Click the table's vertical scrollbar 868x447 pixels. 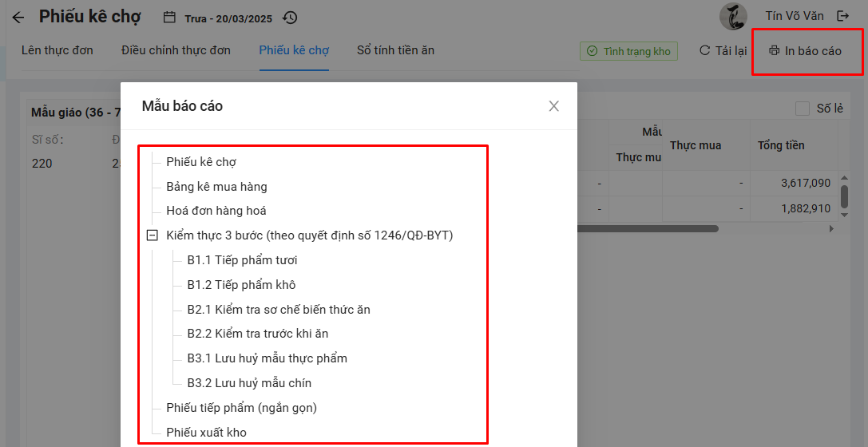click(844, 196)
